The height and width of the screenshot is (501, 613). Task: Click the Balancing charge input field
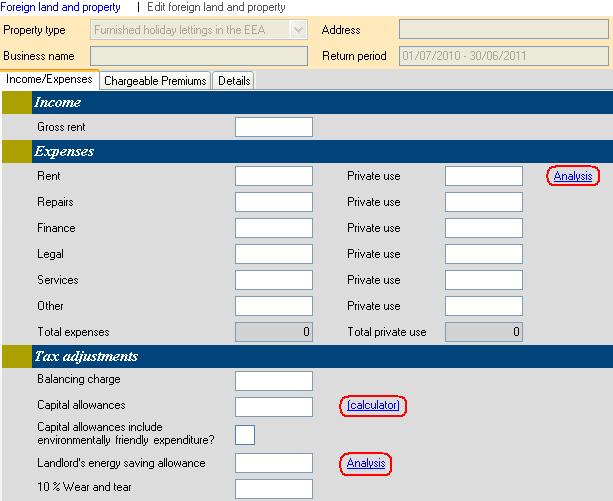(x=274, y=381)
